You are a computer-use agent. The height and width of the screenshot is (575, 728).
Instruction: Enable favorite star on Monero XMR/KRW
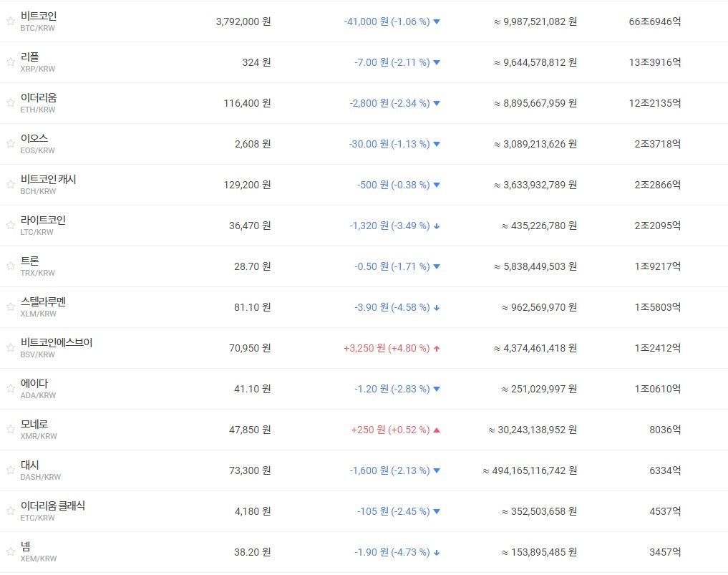click(10, 430)
